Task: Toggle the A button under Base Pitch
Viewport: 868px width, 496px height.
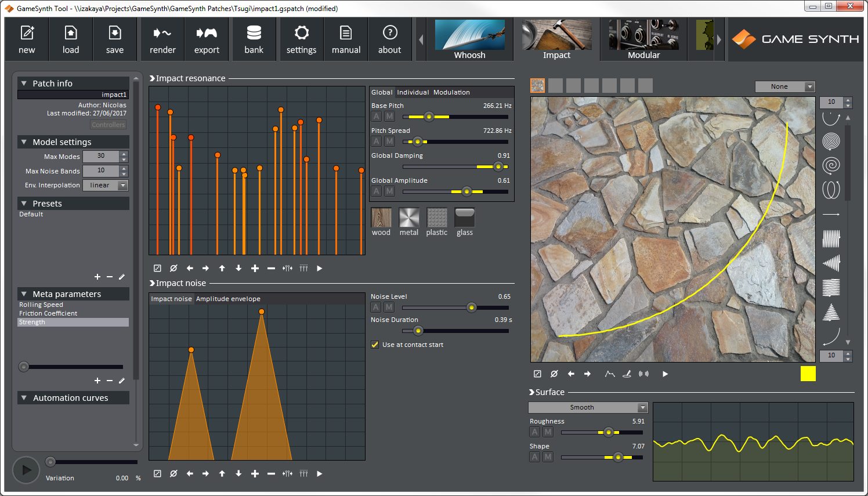Action: point(377,117)
